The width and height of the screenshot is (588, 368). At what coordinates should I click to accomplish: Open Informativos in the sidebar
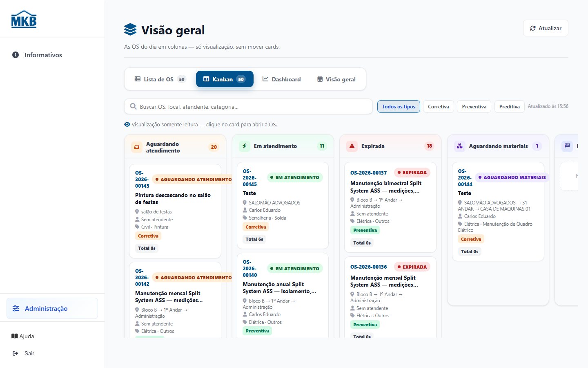[x=52, y=55]
